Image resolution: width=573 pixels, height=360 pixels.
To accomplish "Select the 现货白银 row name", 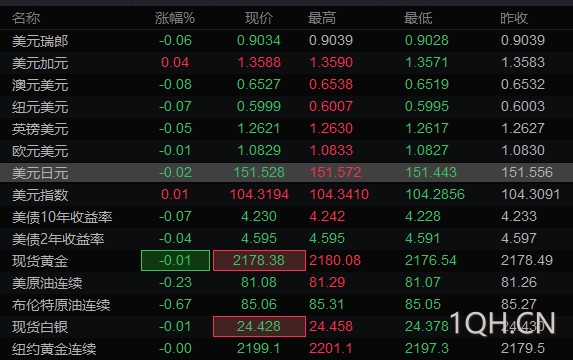I will coord(40,327).
